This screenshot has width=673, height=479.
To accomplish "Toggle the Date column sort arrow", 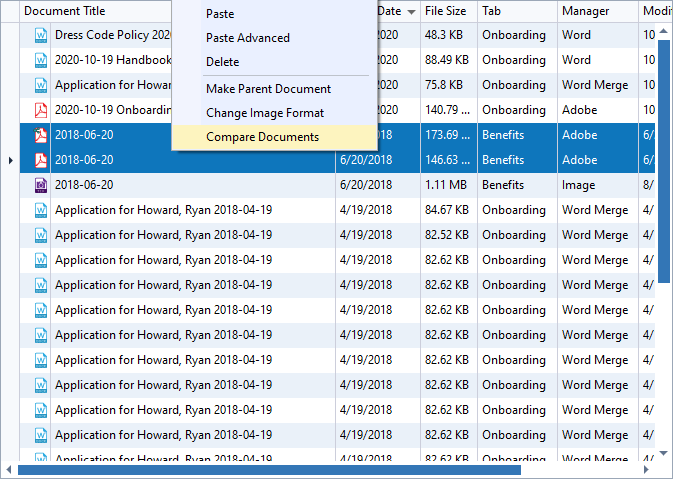I will [411, 12].
